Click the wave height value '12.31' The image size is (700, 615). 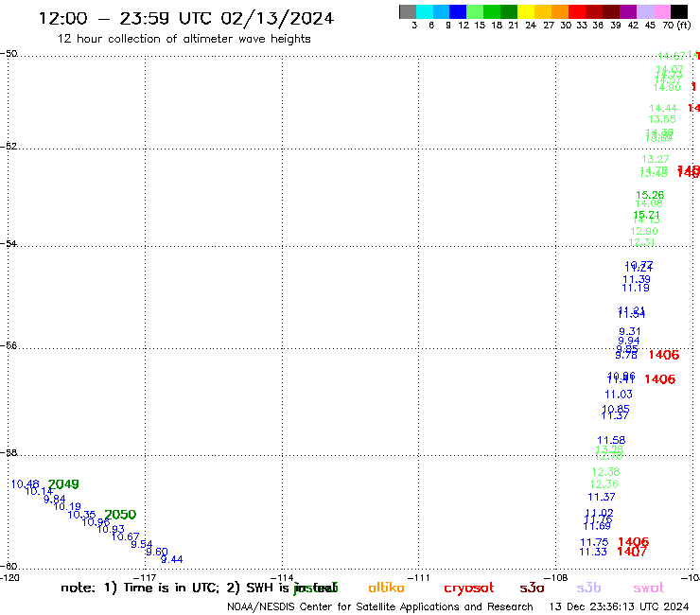pos(642,242)
